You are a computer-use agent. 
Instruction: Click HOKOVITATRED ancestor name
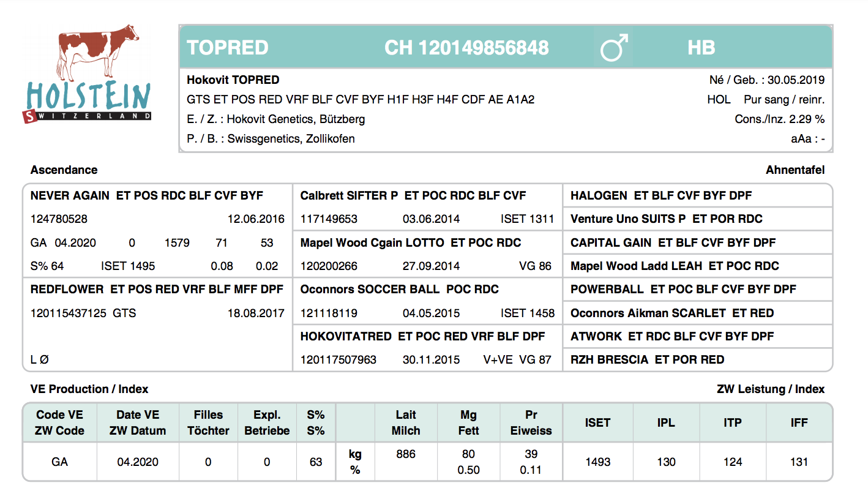click(x=346, y=337)
